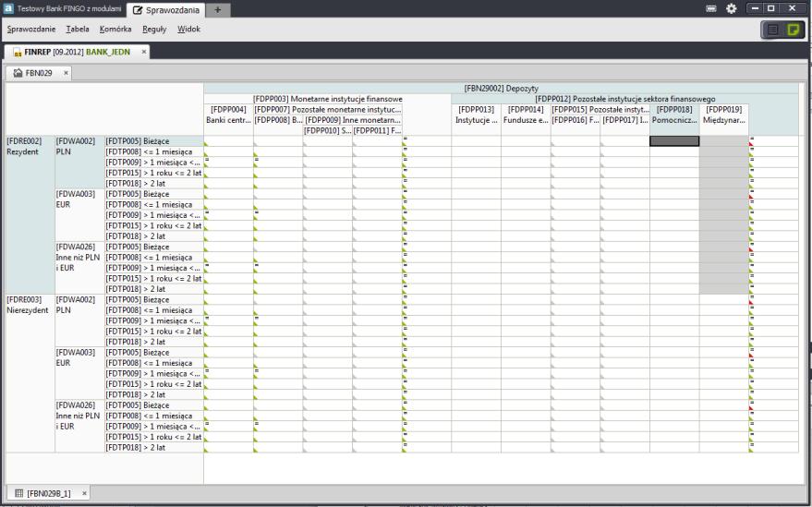Close the FBN029B_1 bottom tab
This screenshot has width=812, height=507.
tap(84, 493)
